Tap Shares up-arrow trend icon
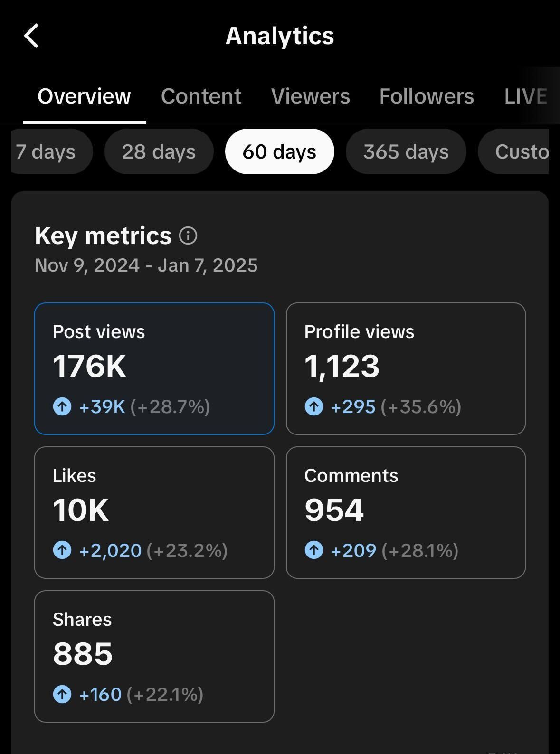560x754 pixels. (x=62, y=694)
